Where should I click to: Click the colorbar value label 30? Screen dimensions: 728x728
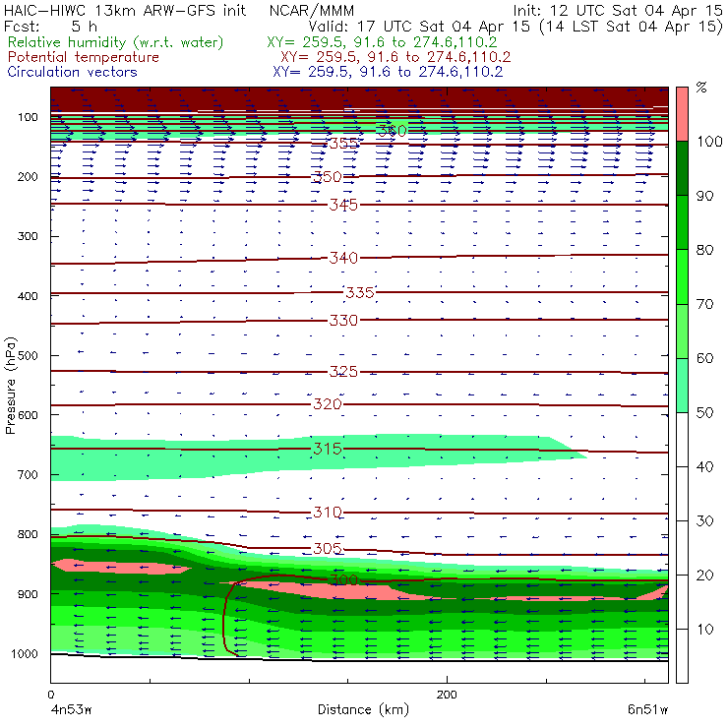coord(704,521)
